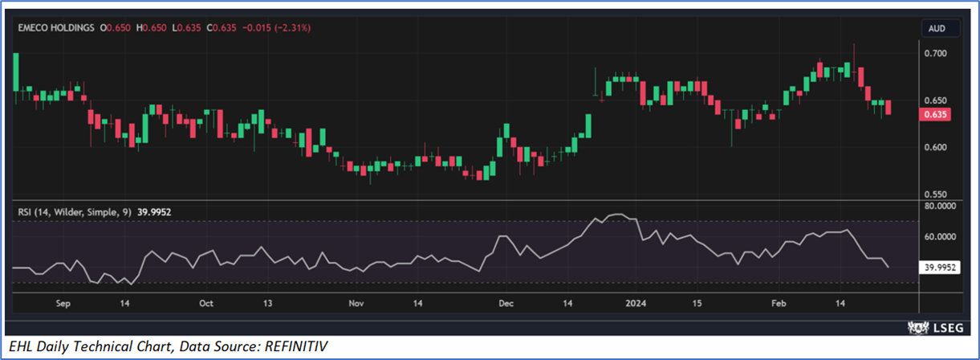Click the 0.550 price axis label
The width and height of the screenshot is (980, 360).
[935, 195]
